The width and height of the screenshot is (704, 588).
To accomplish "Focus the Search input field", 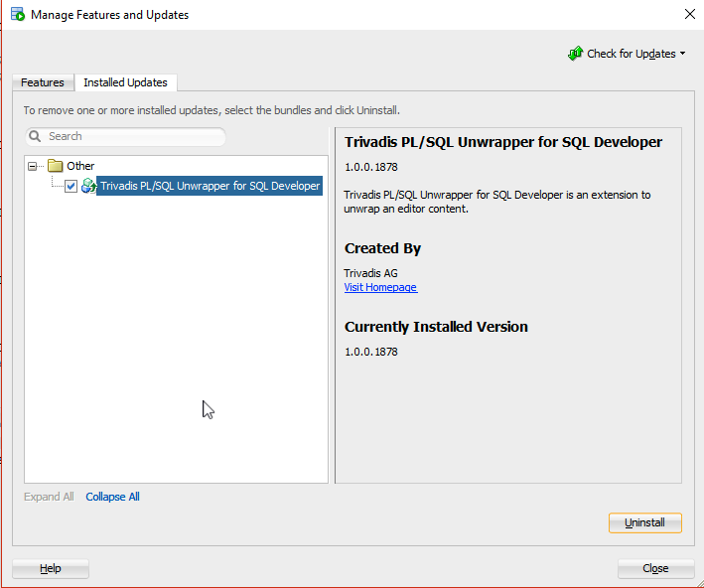I will tap(126, 136).
